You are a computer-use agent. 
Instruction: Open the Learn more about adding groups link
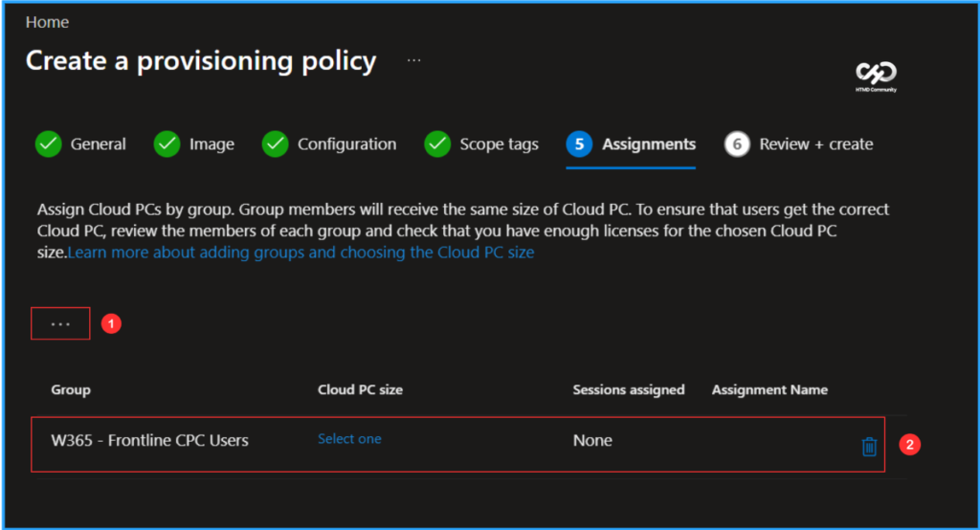pyautogui.click(x=301, y=253)
